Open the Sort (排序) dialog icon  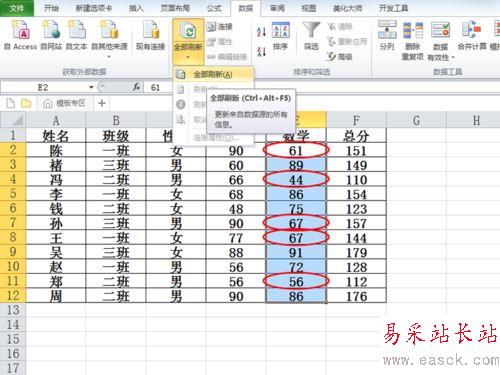[280, 36]
